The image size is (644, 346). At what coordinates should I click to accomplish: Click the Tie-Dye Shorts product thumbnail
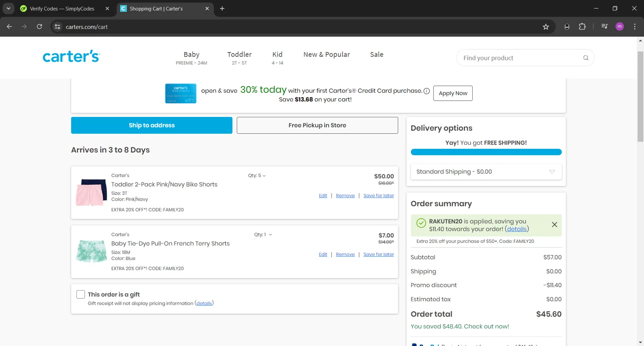91,251
